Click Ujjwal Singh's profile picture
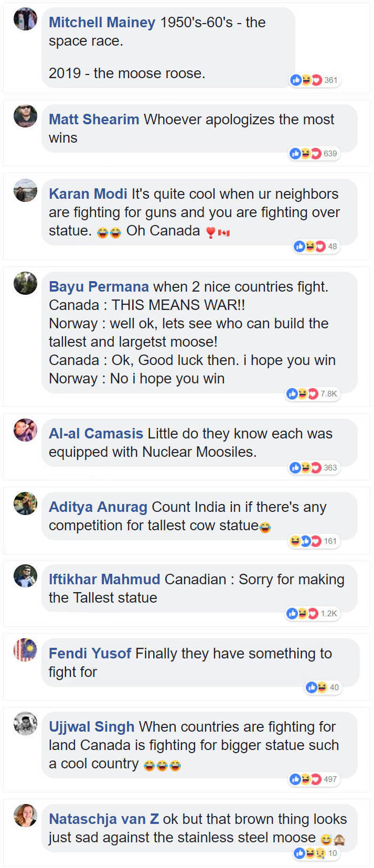The height and width of the screenshot is (868, 374). coord(25,722)
